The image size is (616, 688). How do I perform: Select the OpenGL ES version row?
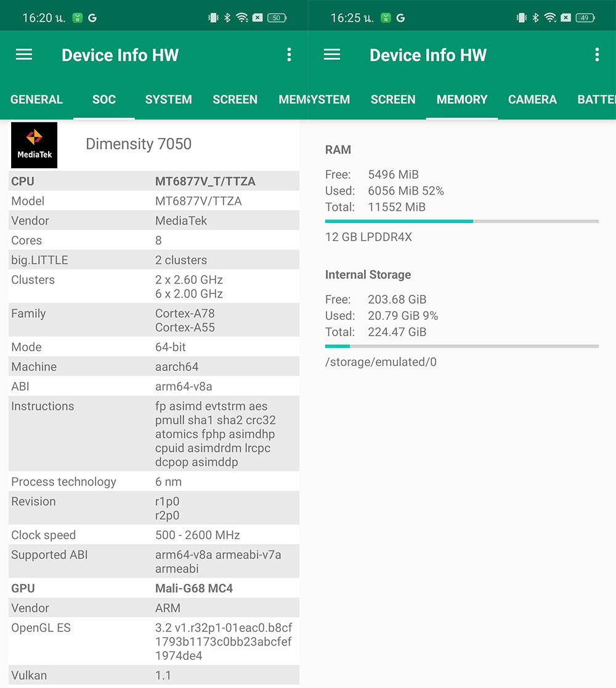click(x=154, y=642)
